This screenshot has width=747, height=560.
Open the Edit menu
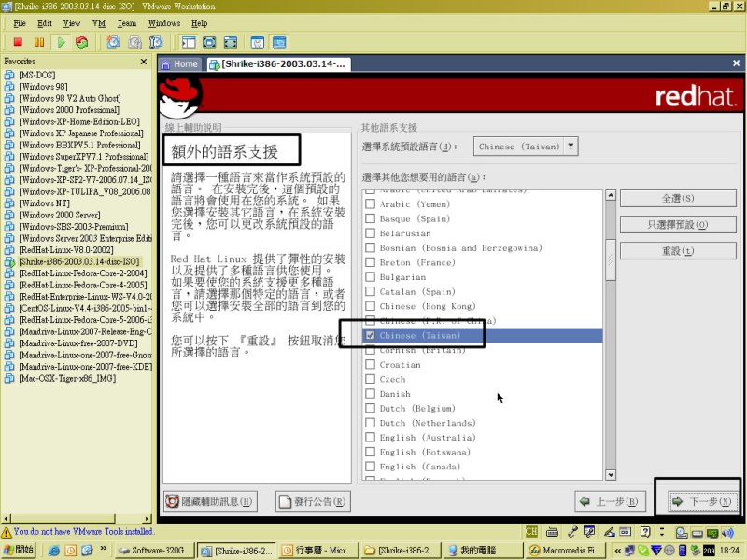[x=45, y=23]
